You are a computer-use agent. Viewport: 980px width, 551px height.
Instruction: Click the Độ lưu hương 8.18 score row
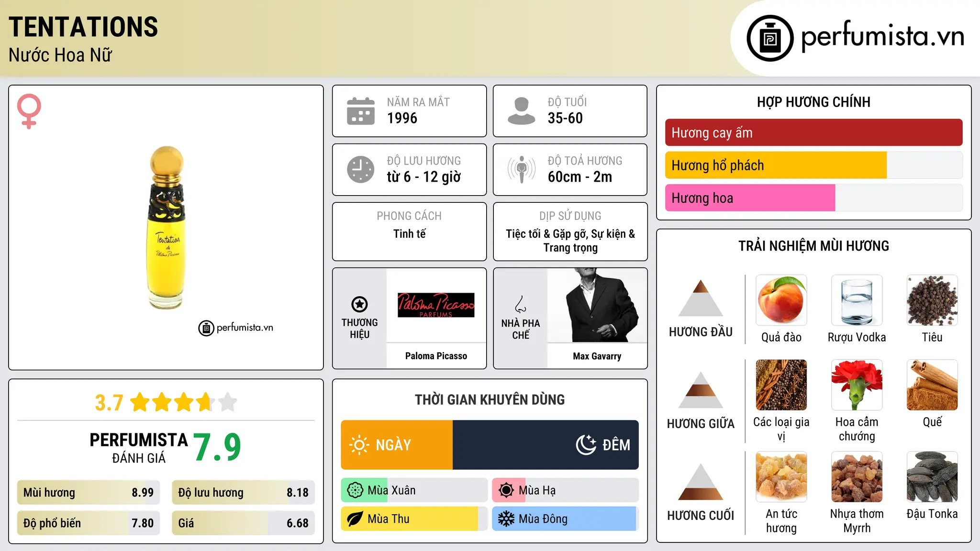coord(243,493)
